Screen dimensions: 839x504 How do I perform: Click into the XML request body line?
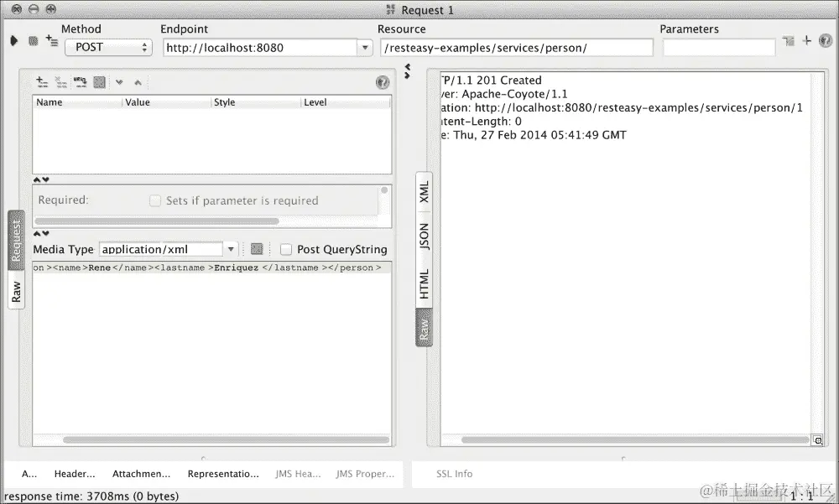211,268
